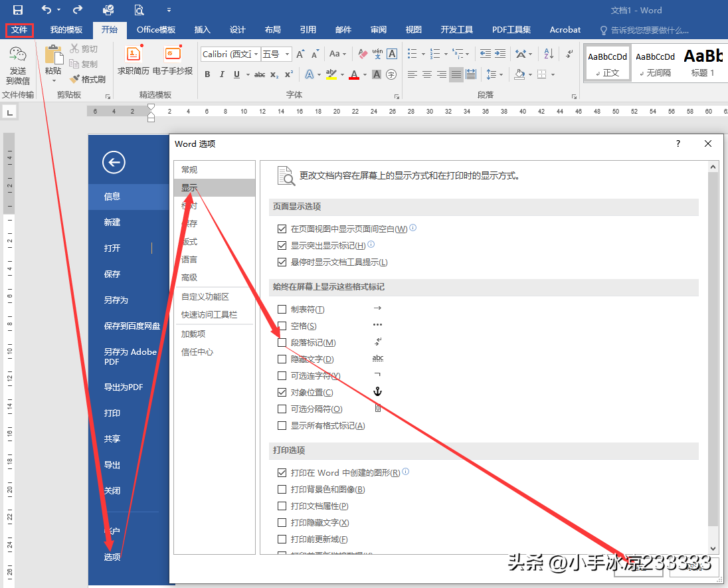728x588 pixels.
Task: Enable Spaces formatting mark checkbox
Action: click(282, 326)
